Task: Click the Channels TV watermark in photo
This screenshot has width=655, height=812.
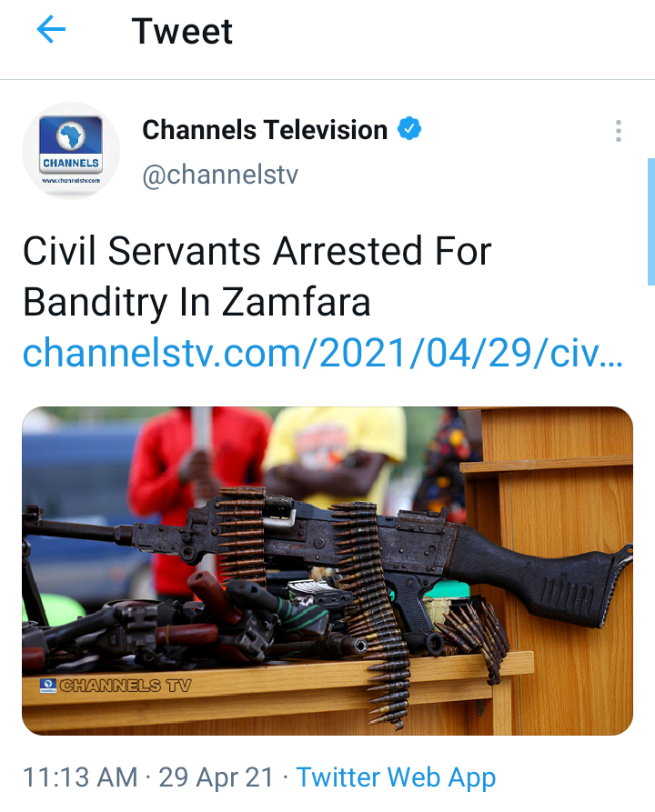Action: (x=126, y=686)
